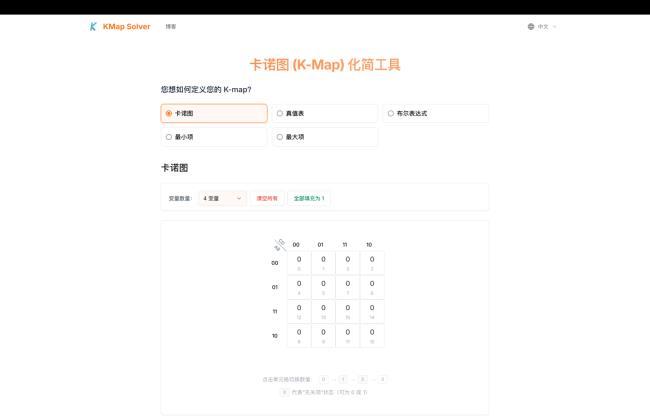Click the 变量数量 label
Viewport: 650px width, 420px height.
(180, 199)
